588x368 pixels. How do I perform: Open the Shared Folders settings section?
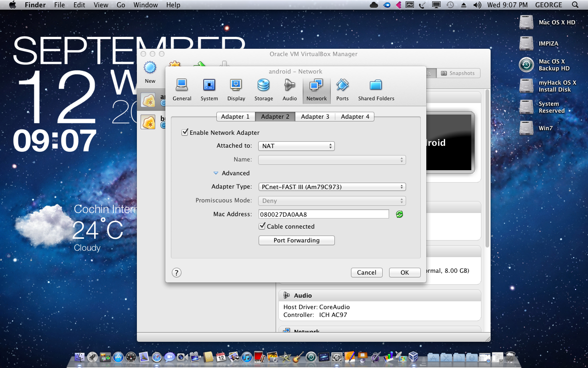[x=376, y=90]
